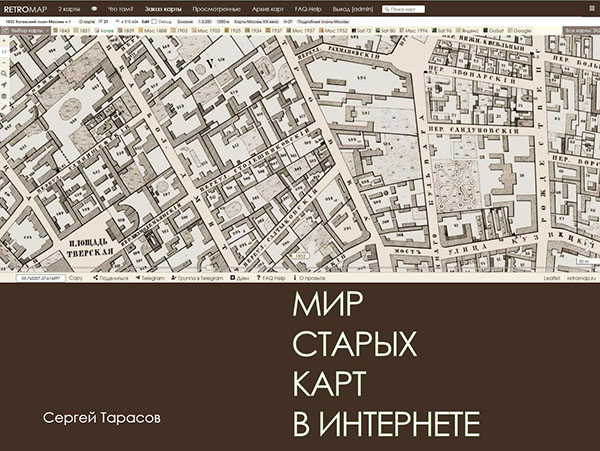
Task: Click 'Подробные планы Москвы' link
Action: click(323, 22)
